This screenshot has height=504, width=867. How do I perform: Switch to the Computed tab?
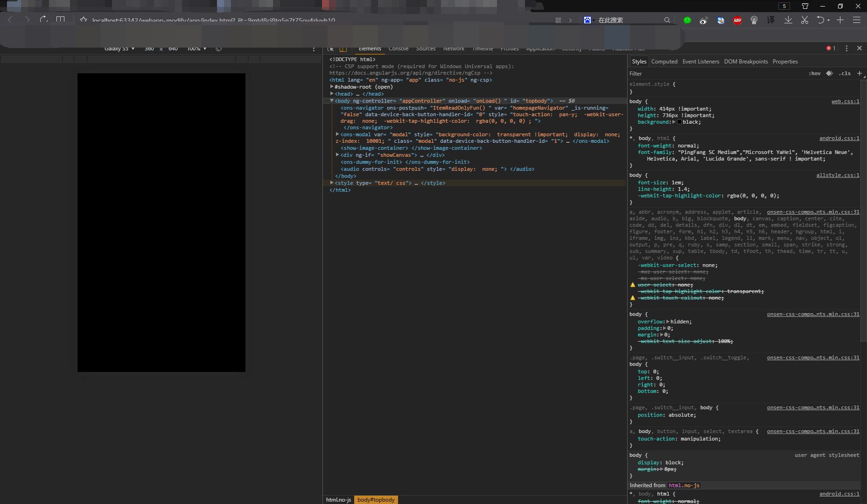[x=664, y=62]
